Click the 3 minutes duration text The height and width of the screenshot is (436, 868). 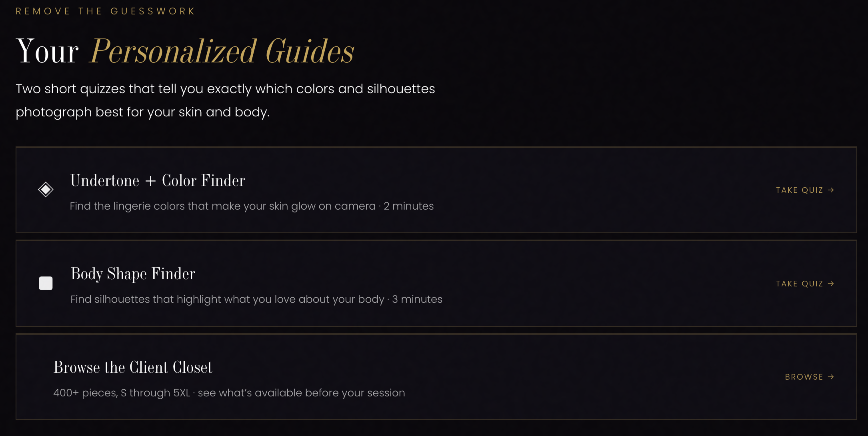click(x=417, y=299)
